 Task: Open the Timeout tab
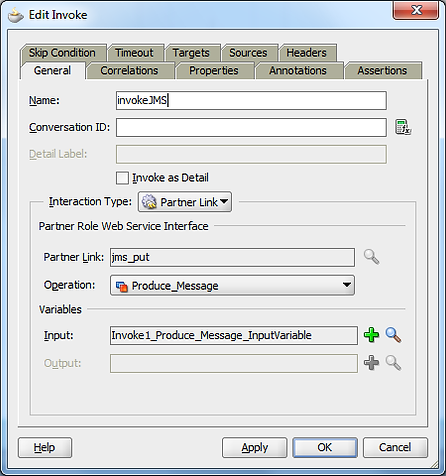135,53
